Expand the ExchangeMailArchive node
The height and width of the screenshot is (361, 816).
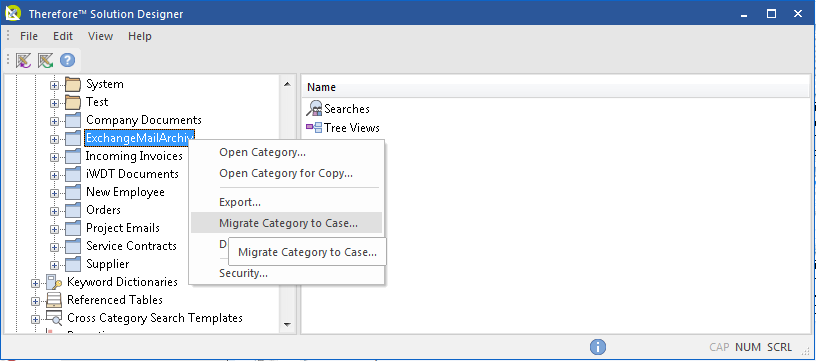click(x=54, y=139)
